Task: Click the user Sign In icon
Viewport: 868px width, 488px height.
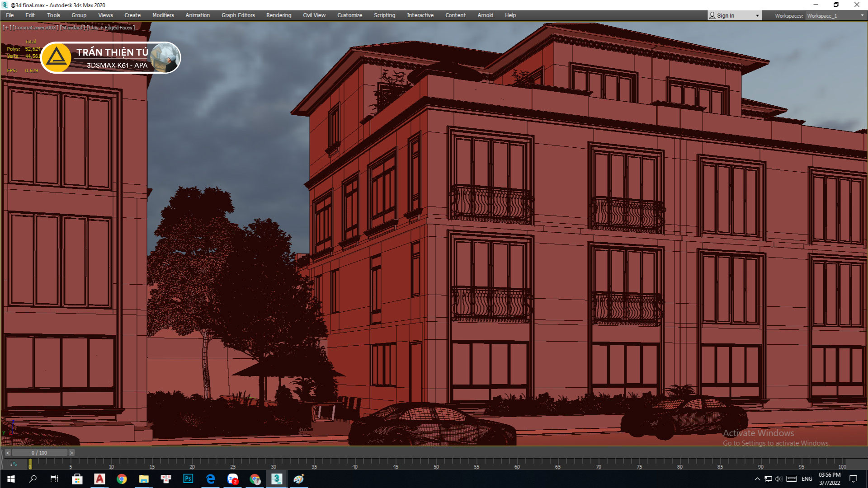Action: (712, 15)
